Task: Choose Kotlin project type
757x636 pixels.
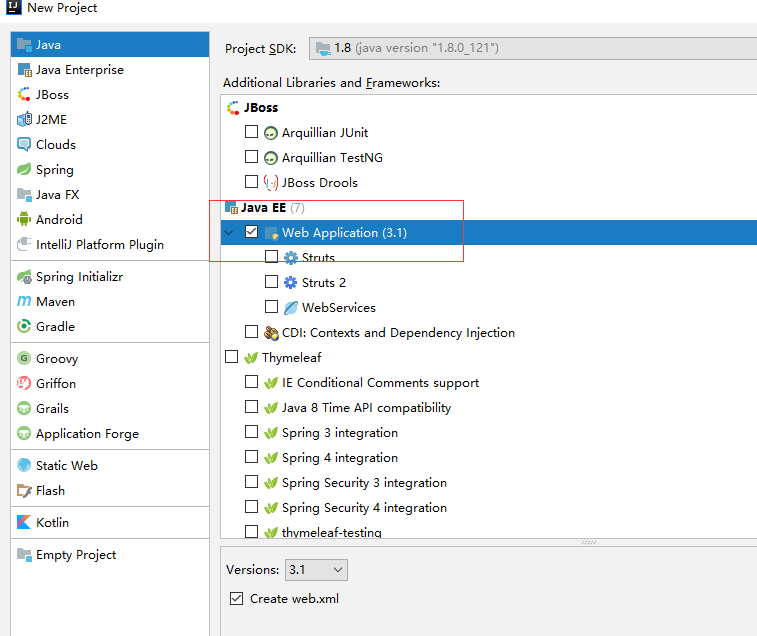Action: point(110,523)
